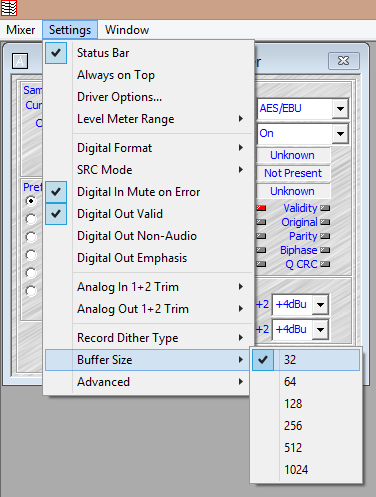376x497 pixels.
Task: Open the AES/EBU dropdown
Action: [340, 109]
